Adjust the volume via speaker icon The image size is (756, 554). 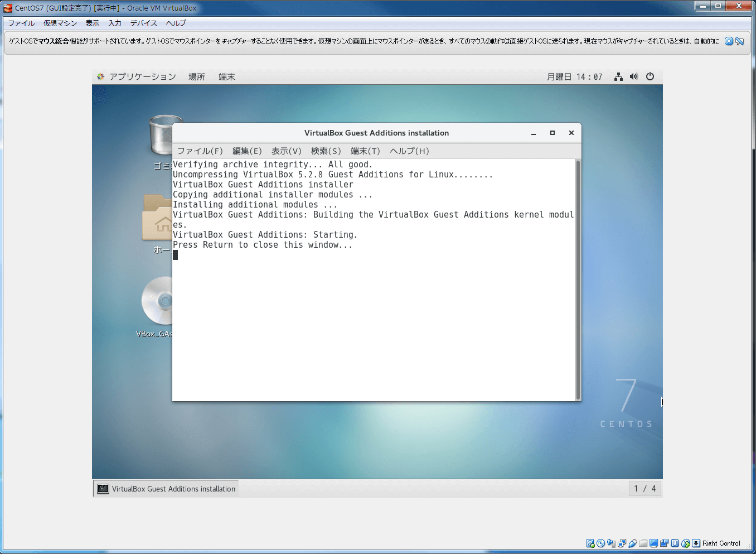point(634,76)
